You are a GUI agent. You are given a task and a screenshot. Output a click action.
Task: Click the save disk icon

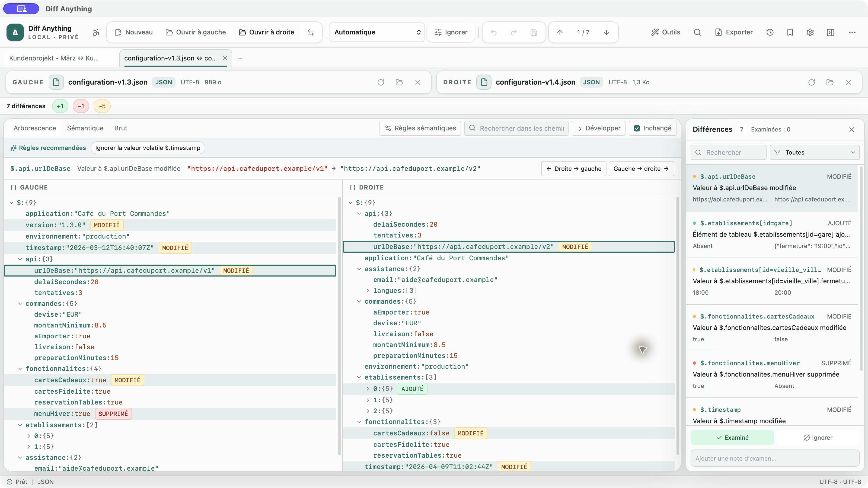534,32
